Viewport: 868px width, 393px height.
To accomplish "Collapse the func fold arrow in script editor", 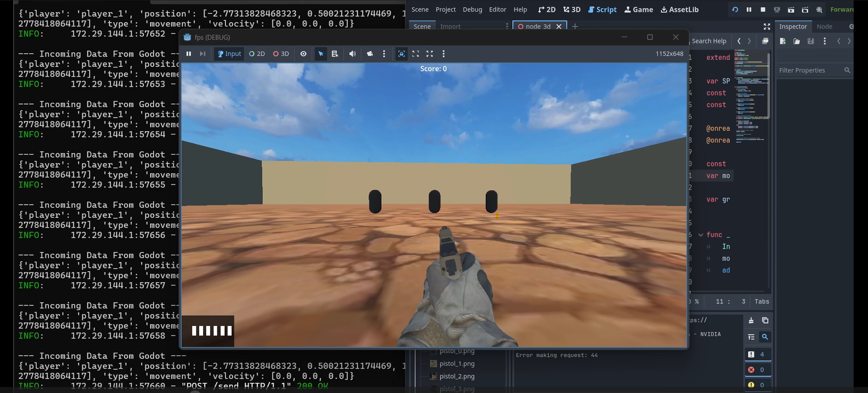I will coord(701,235).
